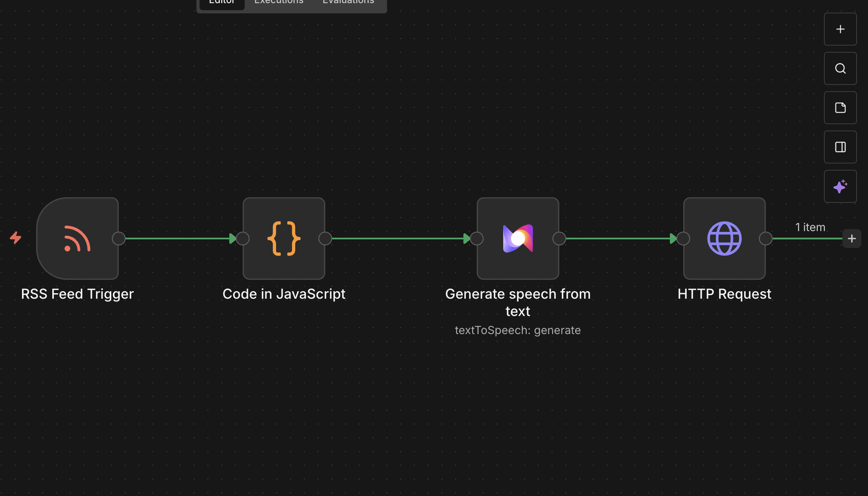Click the templates document icon in sidebar
868x496 pixels.
840,107
